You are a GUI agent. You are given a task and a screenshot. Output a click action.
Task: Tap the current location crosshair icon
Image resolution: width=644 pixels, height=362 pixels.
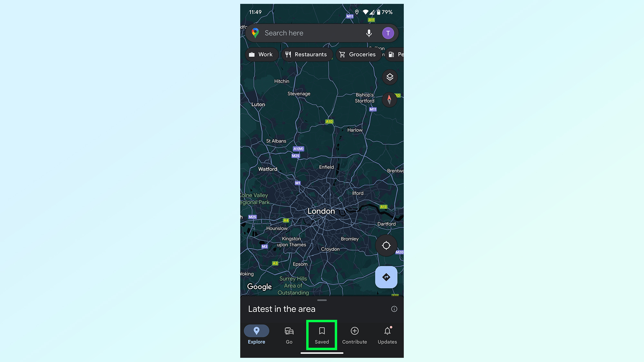pos(386,245)
